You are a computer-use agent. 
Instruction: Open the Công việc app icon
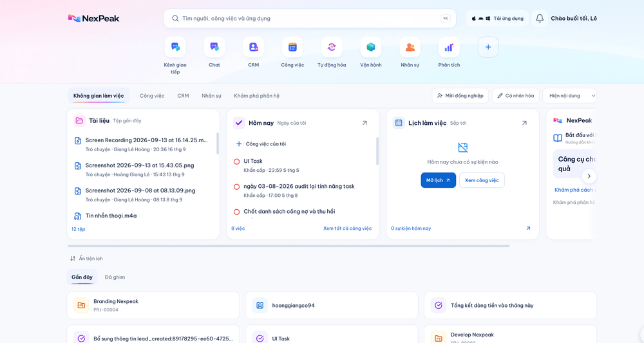(292, 47)
